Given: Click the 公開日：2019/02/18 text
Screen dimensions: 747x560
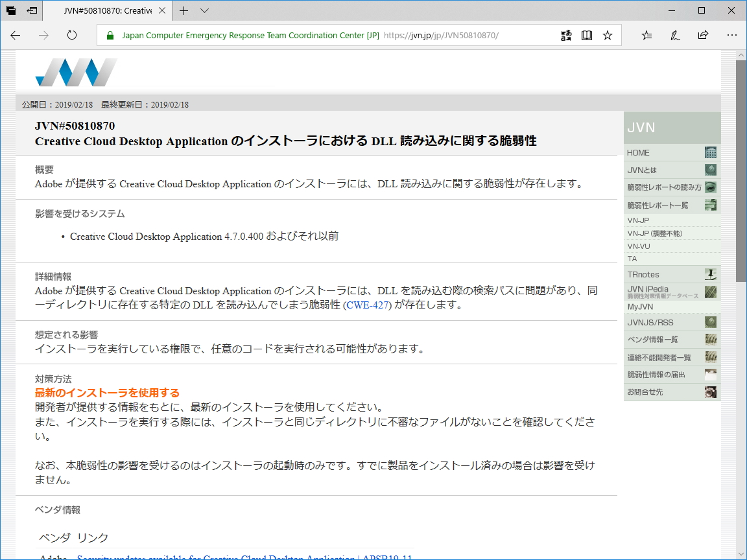Looking at the screenshot, I should [57, 105].
